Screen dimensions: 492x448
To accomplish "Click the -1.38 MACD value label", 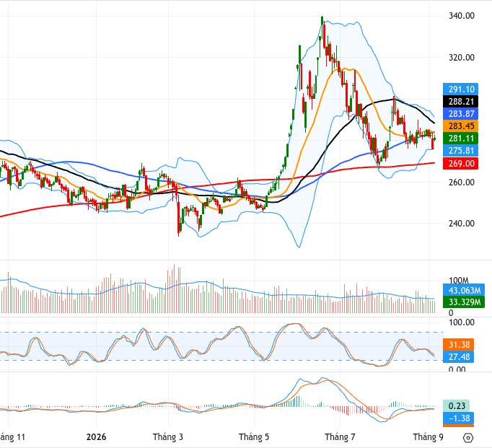I will tap(458, 418).
